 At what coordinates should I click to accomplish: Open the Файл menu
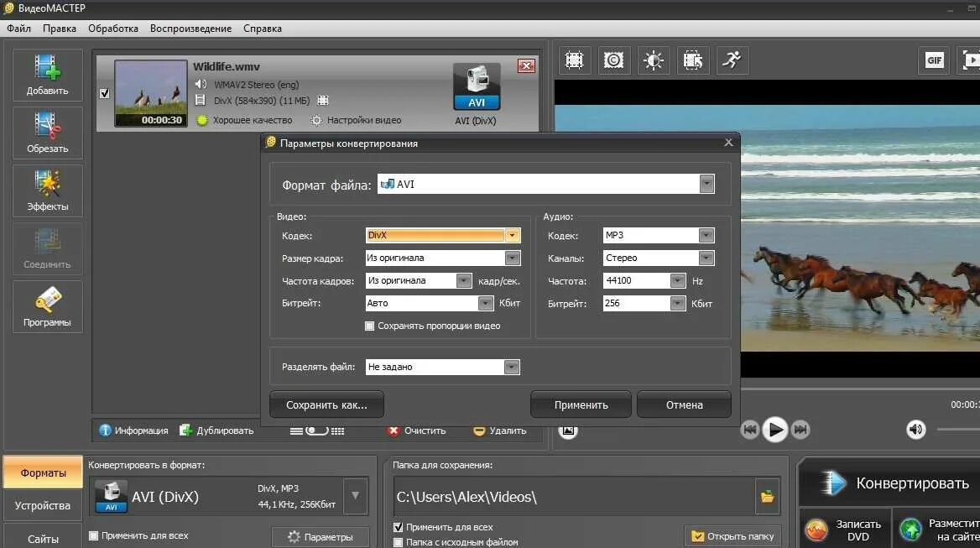pos(18,29)
